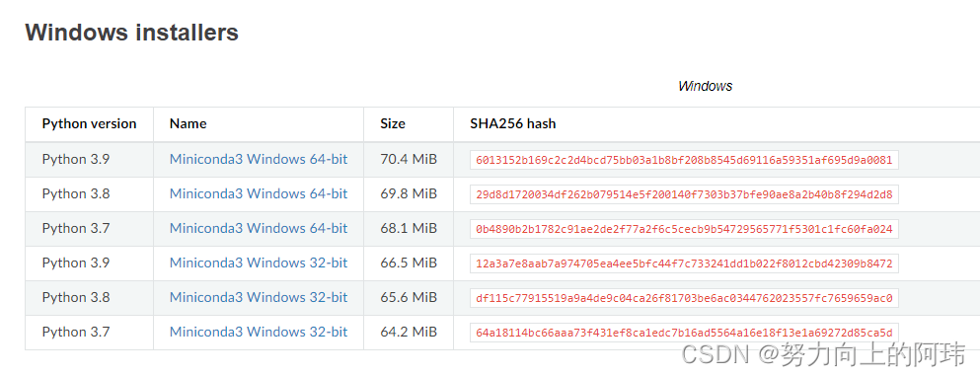Click the hash starting with 29d8d172
The image size is (980, 376).
tap(684, 194)
